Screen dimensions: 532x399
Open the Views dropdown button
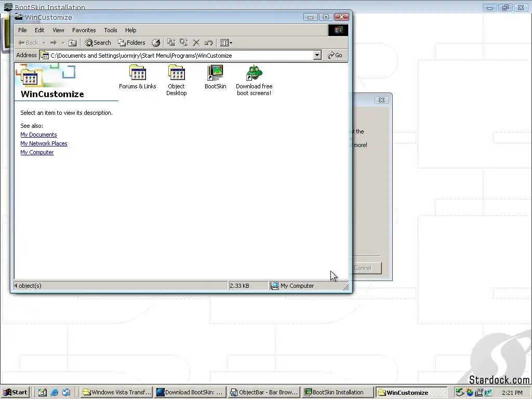(227, 43)
